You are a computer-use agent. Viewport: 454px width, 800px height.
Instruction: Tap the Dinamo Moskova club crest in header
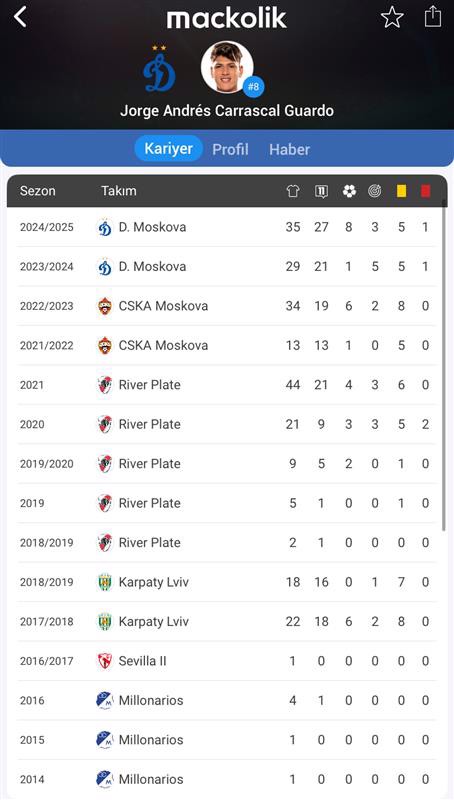tap(159, 69)
